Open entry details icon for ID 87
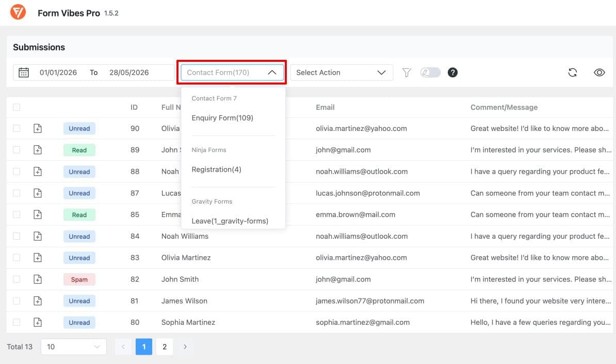Screen dimensions: 616x364 [x=37, y=193]
